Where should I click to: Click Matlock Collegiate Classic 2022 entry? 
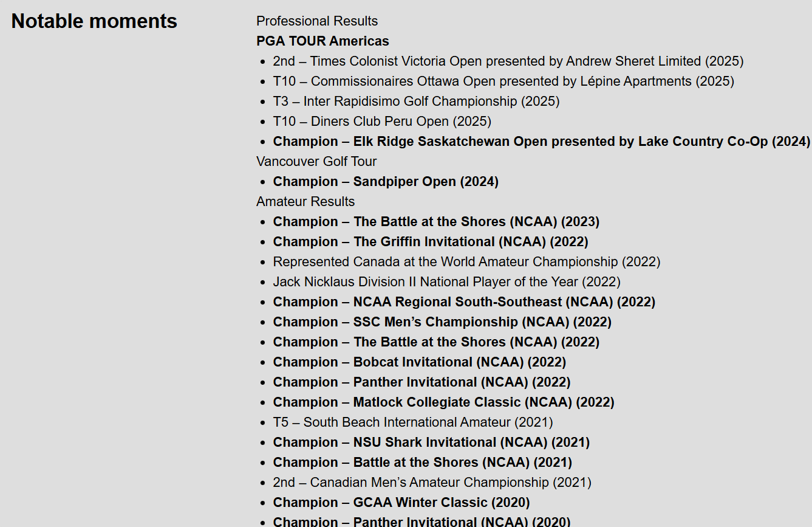443,402
